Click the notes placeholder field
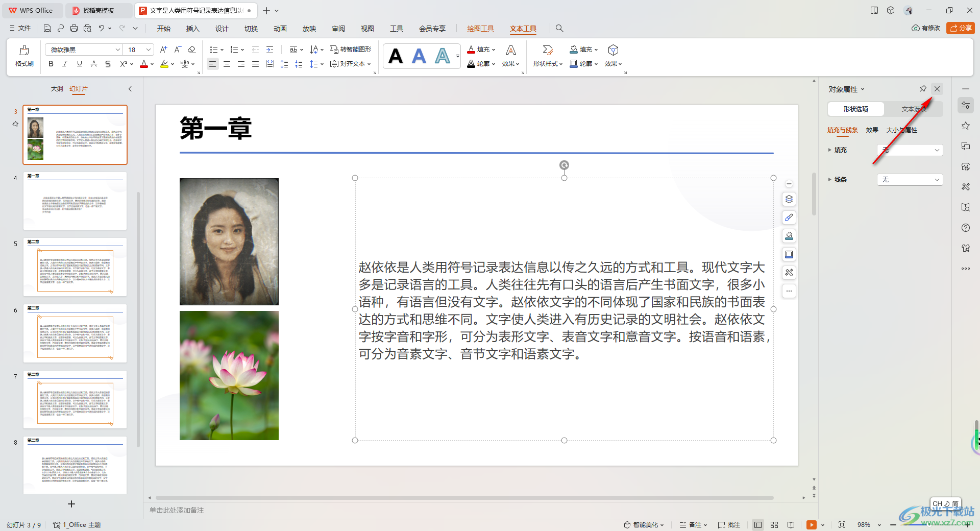Image resolution: width=980 pixels, height=531 pixels. point(177,510)
